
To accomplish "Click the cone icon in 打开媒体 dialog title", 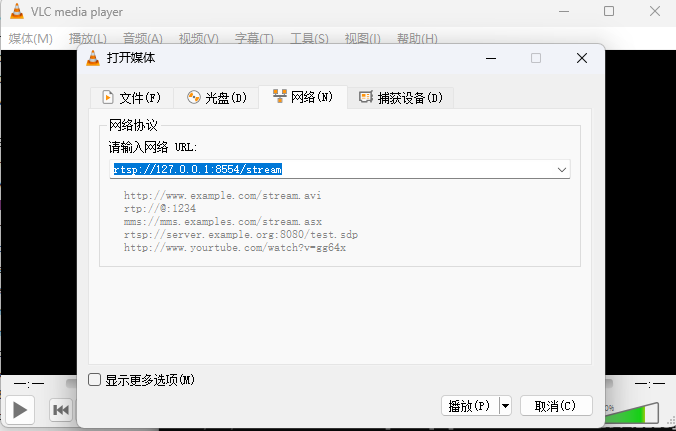I will pyautogui.click(x=93, y=58).
